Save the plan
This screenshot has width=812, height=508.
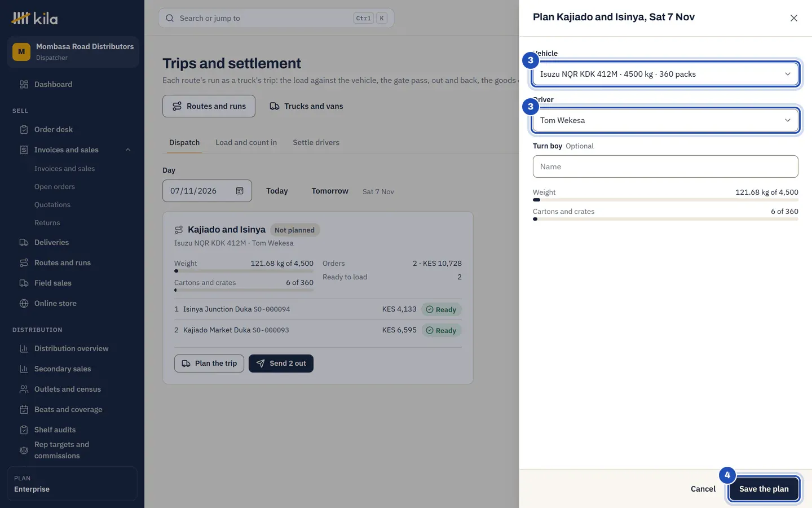[x=764, y=489]
